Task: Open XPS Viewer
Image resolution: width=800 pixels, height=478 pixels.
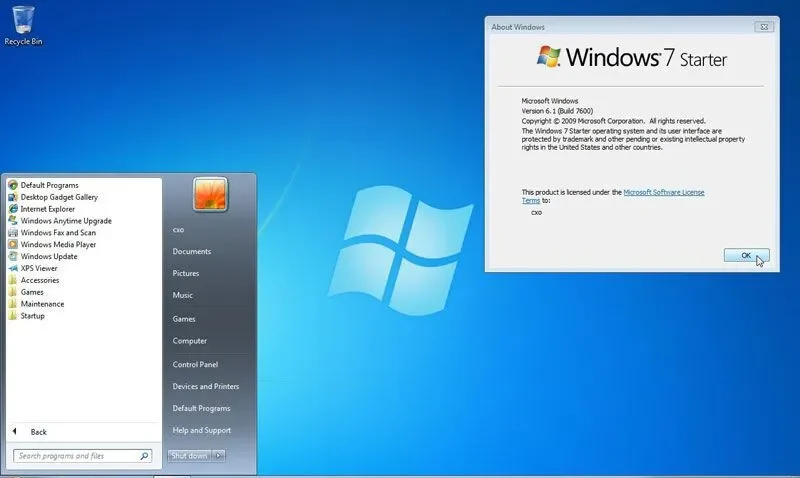Action: click(39, 269)
